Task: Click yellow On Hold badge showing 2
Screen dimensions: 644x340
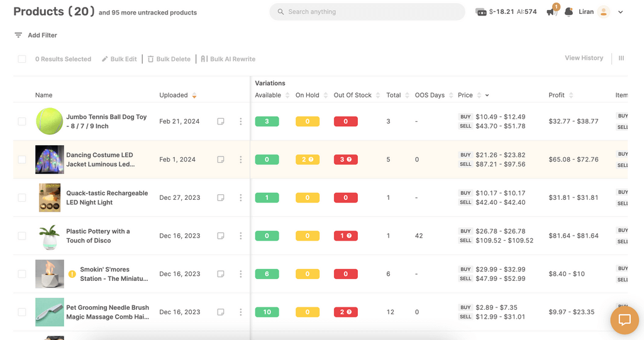Action: [x=307, y=160]
